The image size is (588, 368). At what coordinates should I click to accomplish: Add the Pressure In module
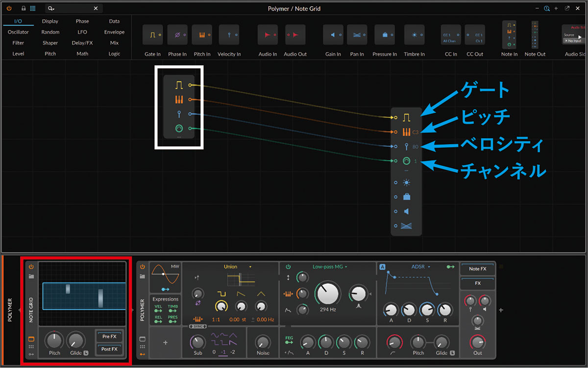[385, 35]
